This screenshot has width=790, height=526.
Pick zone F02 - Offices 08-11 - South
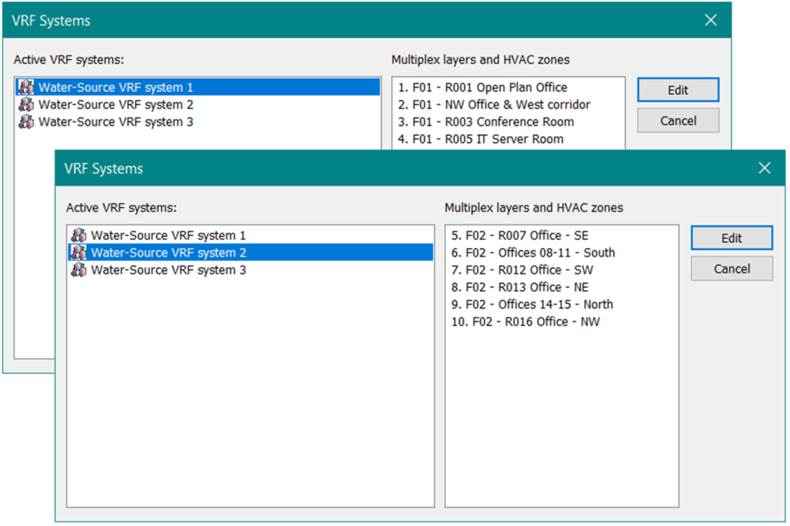(x=533, y=253)
